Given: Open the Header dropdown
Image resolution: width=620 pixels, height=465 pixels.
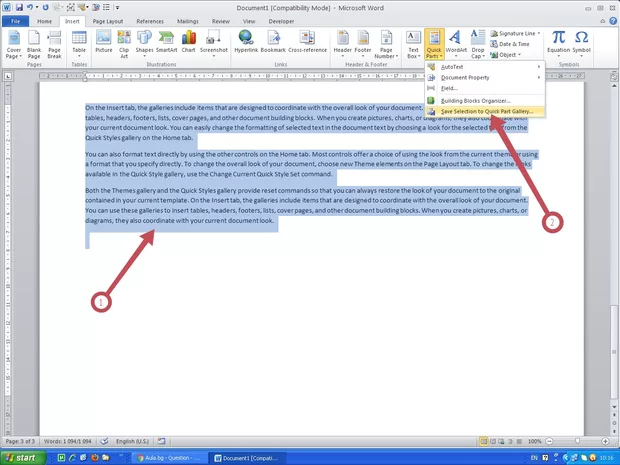Looking at the screenshot, I should [x=343, y=42].
